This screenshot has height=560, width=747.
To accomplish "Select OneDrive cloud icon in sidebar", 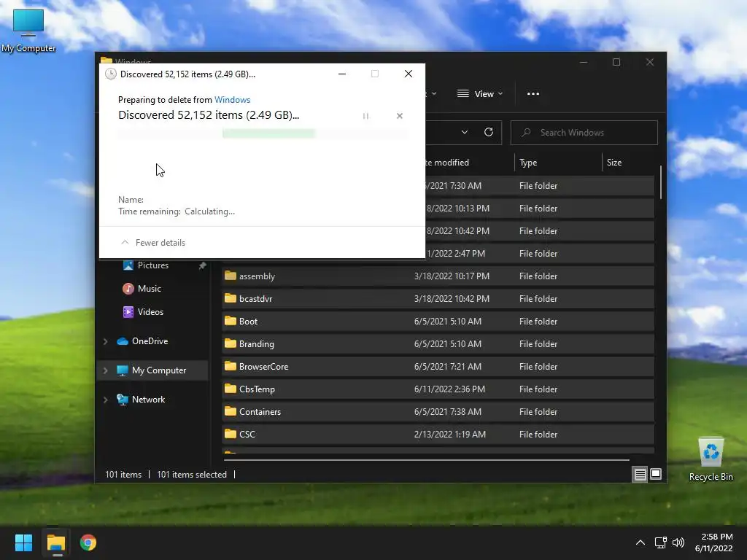I will (123, 341).
